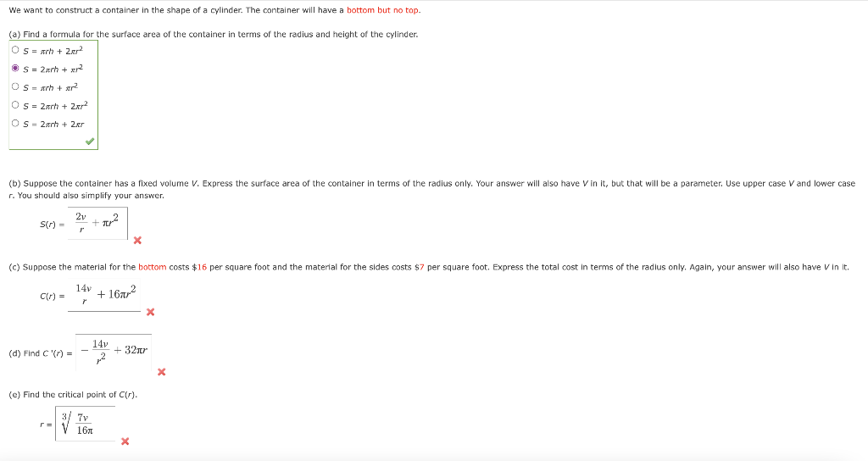Click the C '(r) derivative answer field
Screen dimensions: 868x461
click(114, 352)
